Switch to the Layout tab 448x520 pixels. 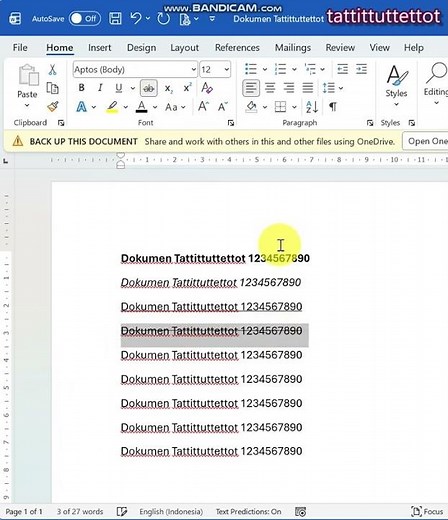click(184, 48)
